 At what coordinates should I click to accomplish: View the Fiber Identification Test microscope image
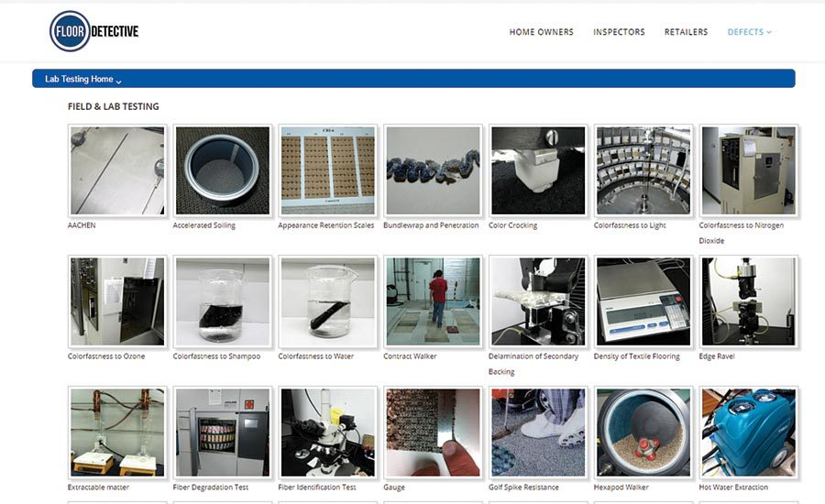tap(327, 433)
